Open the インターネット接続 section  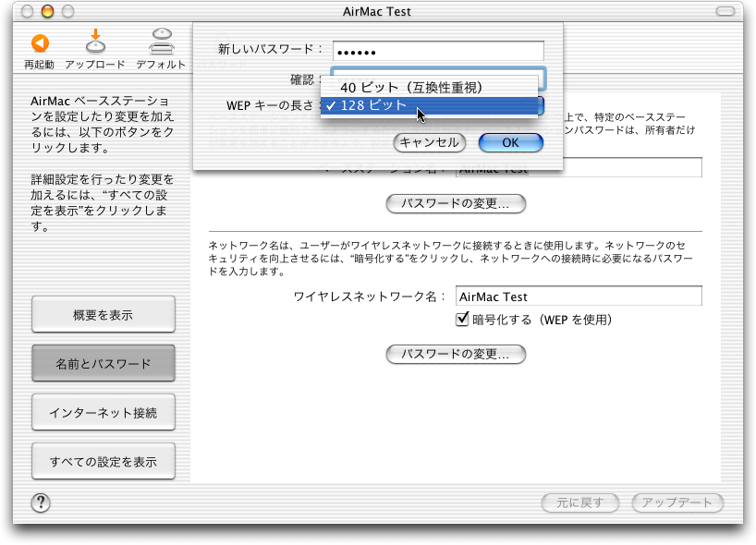pyautogui.click(x=103, y=412)
